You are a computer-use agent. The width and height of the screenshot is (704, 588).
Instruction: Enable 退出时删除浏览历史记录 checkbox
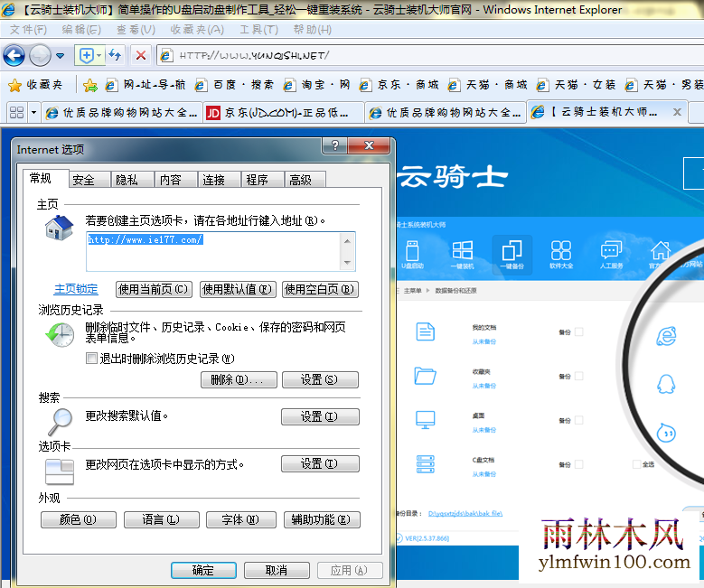tap(91, 359)
